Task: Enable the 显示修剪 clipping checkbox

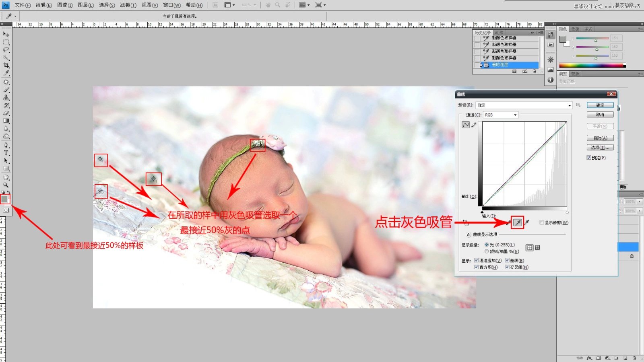Action: [x=542, y=222]
